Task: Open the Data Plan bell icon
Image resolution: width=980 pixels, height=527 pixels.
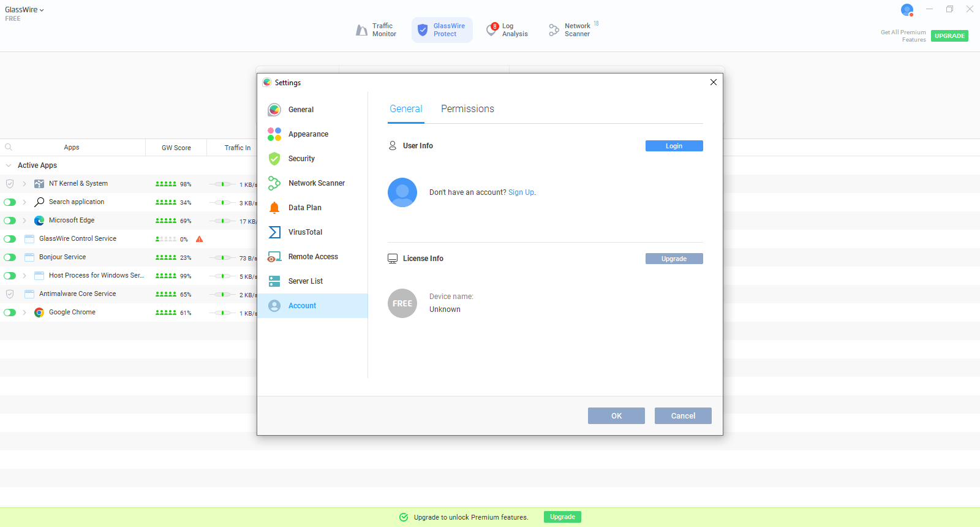Action: [x=274, y=208]
